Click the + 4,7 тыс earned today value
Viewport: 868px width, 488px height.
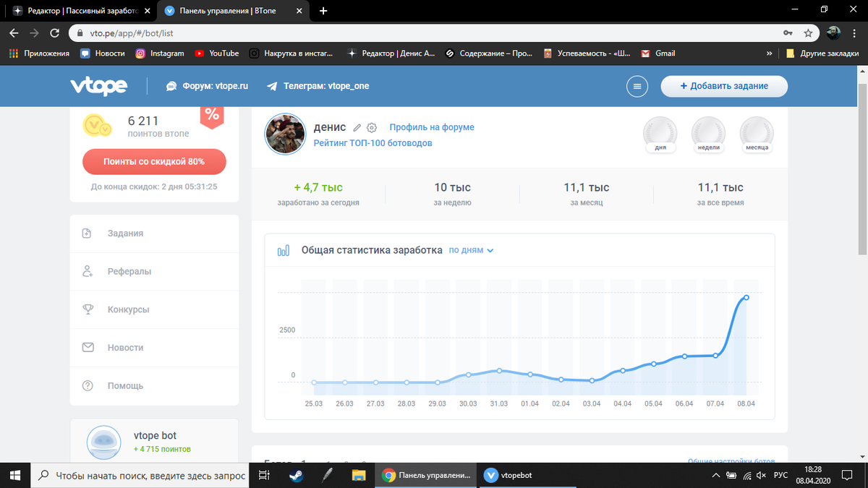pyautogui.click(x=318, y=188)
